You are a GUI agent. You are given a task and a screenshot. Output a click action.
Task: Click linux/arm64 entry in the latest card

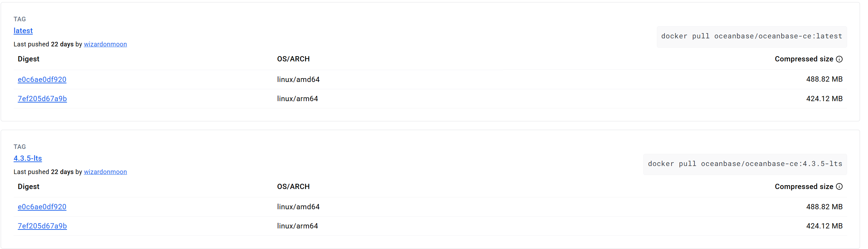297,99
